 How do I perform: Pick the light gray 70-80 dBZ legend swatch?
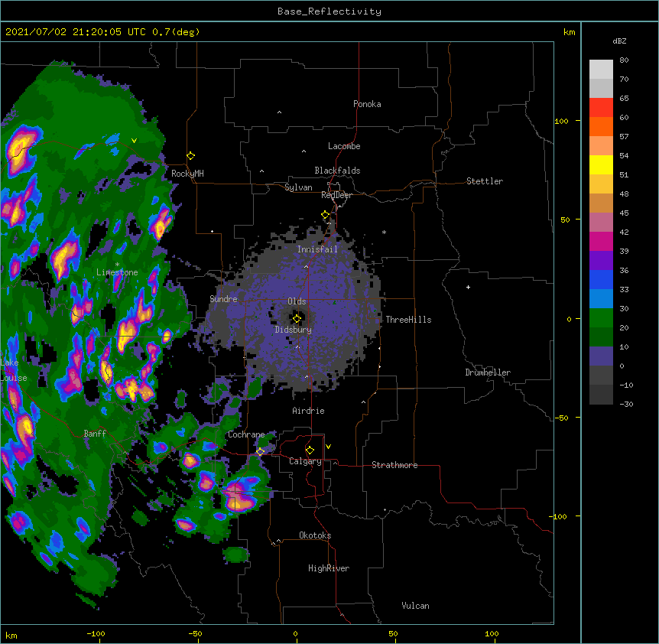[x=601, y=70]
